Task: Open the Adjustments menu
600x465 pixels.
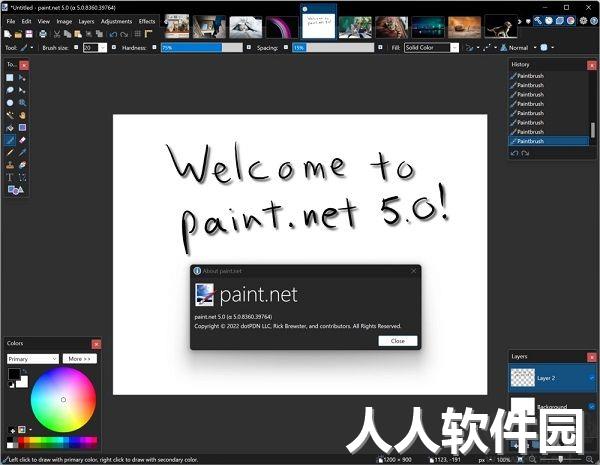Action: pyautogui.click(x=116, y=21)
